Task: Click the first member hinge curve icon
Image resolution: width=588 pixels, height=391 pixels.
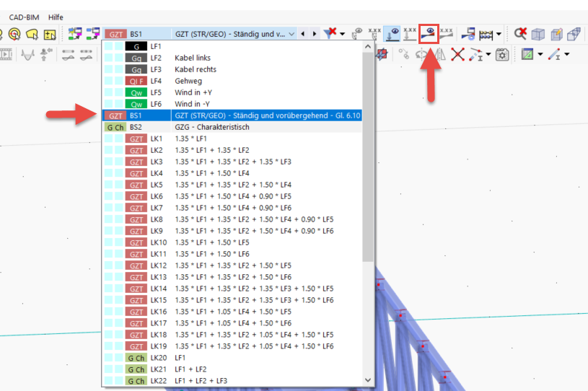Action: pos(69,55)
